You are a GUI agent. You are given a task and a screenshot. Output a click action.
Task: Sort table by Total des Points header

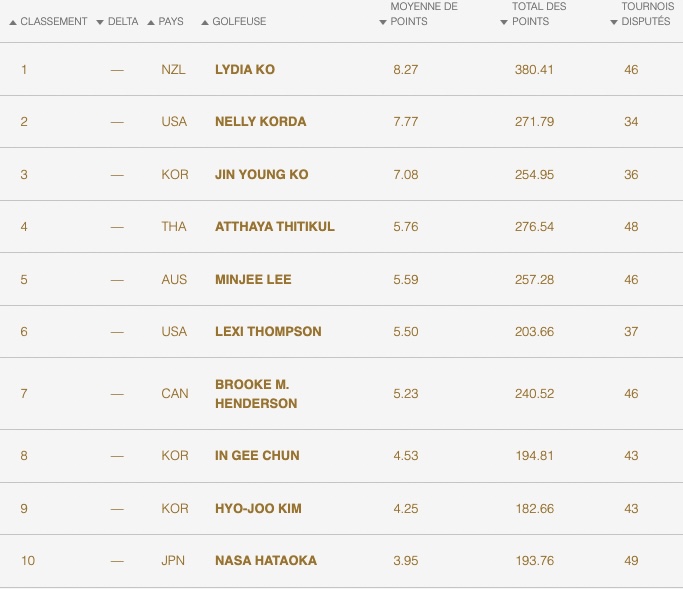[539, 14]
